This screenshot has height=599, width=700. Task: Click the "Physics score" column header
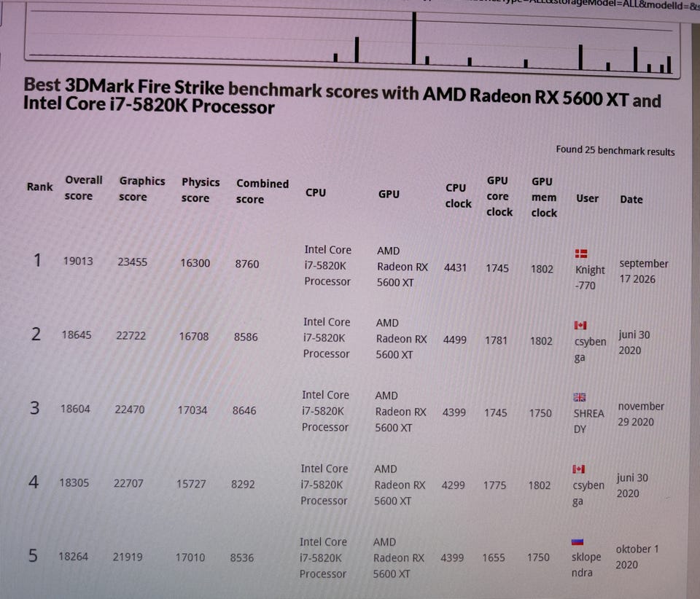pos(201,190)
